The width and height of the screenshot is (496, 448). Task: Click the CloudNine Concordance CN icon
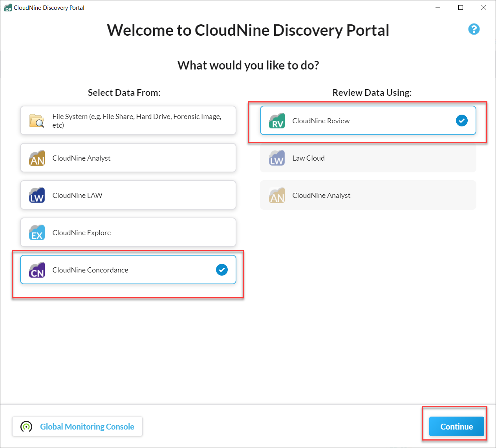pyautogui.click(x=37, y=270)
